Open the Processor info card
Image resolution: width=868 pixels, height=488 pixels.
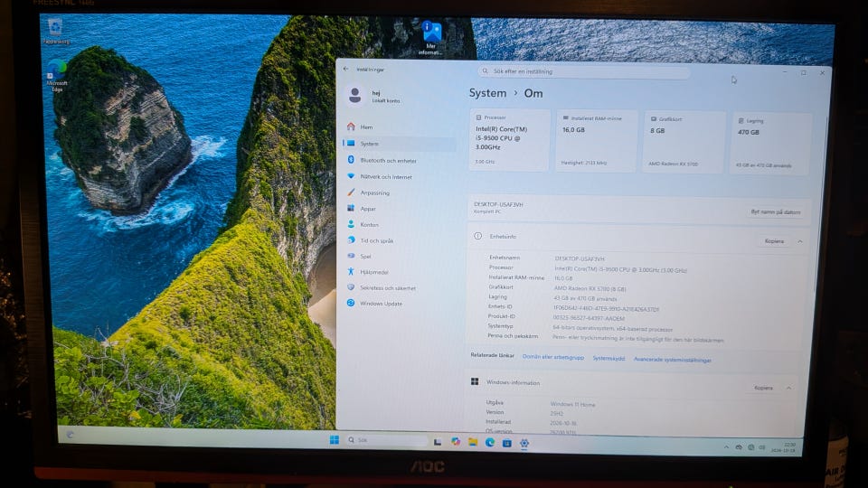[x=509, y=140]
